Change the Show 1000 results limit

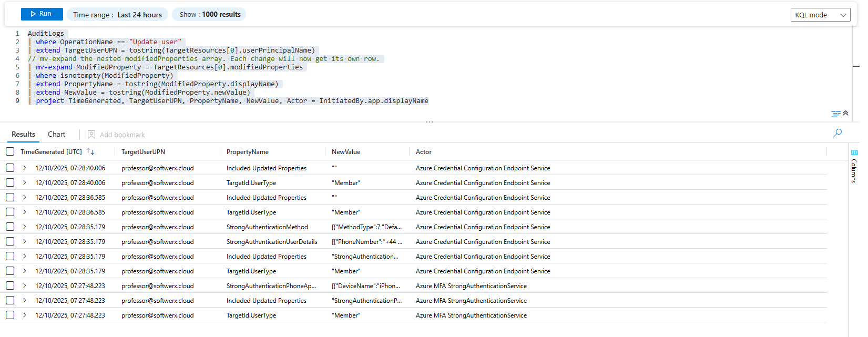tap(210, 14)
